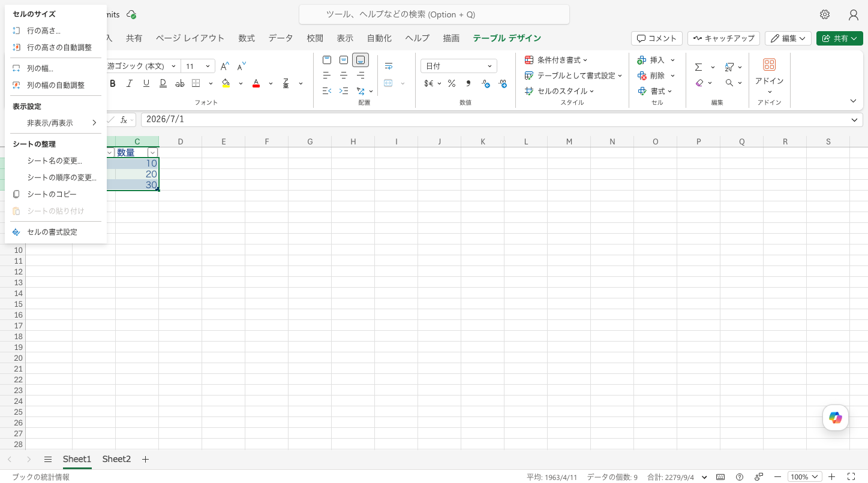
Task: Add a new sheet with plus button
Action: click(145, 459)
